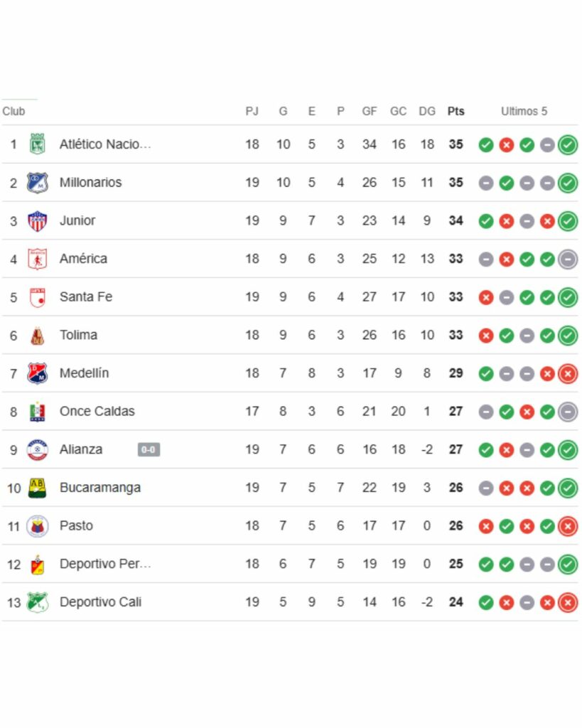This screenshot has height=728, width=582.
Task: Click the Pts column header
Action: (x=456, y=112)
